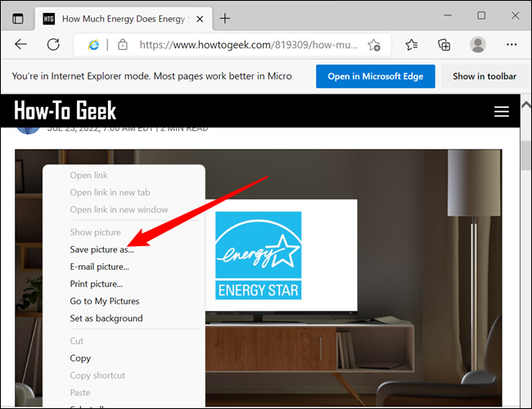This screenshot has width=532, height=409.
Task: Click Open in Microsoft Edge button
Action: click(376, 76)
